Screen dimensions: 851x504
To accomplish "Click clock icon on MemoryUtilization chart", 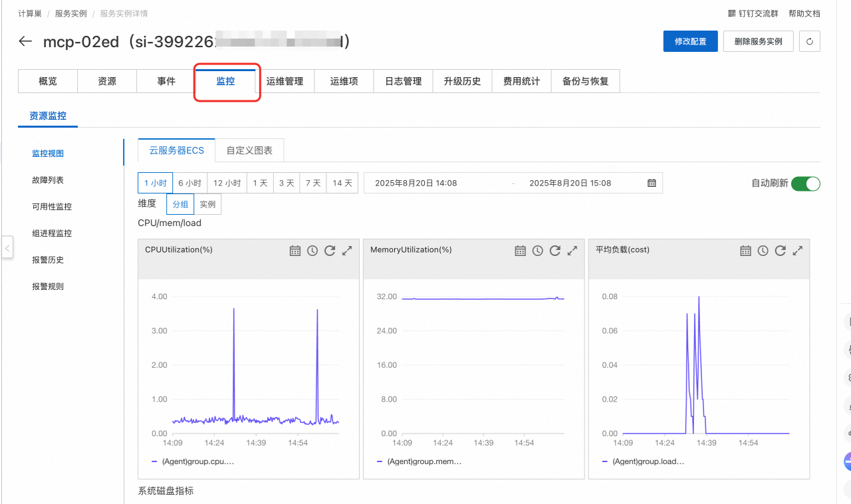I will click(537, 251).
